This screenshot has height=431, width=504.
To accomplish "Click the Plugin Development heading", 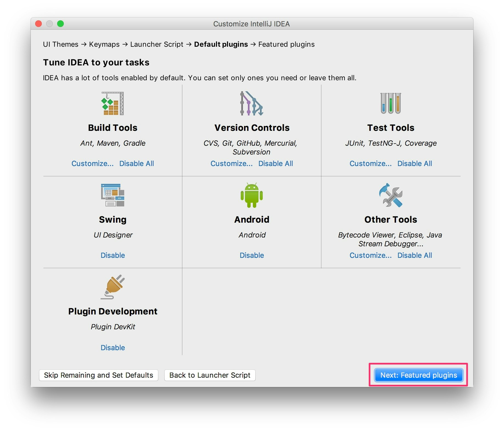I will point(113,311).
